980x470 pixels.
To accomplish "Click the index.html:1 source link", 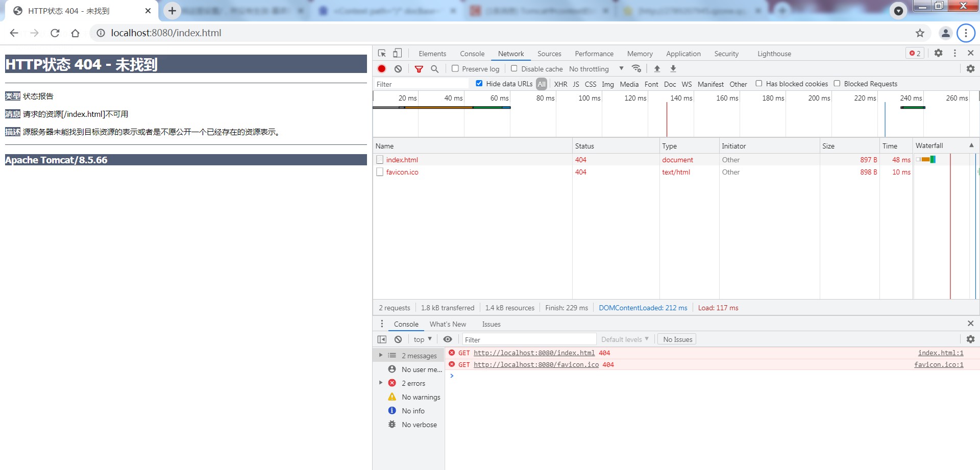I will click(x=941, y=353).
